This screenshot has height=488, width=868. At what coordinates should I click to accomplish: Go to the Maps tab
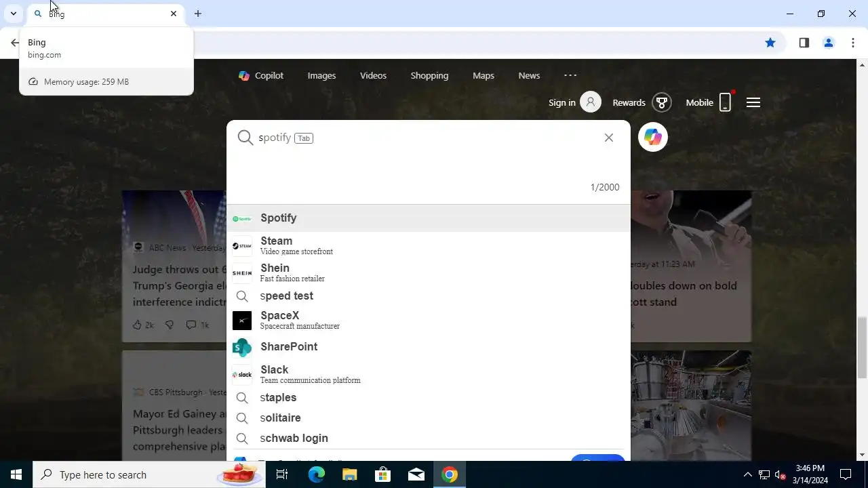(x=484, y=75)
